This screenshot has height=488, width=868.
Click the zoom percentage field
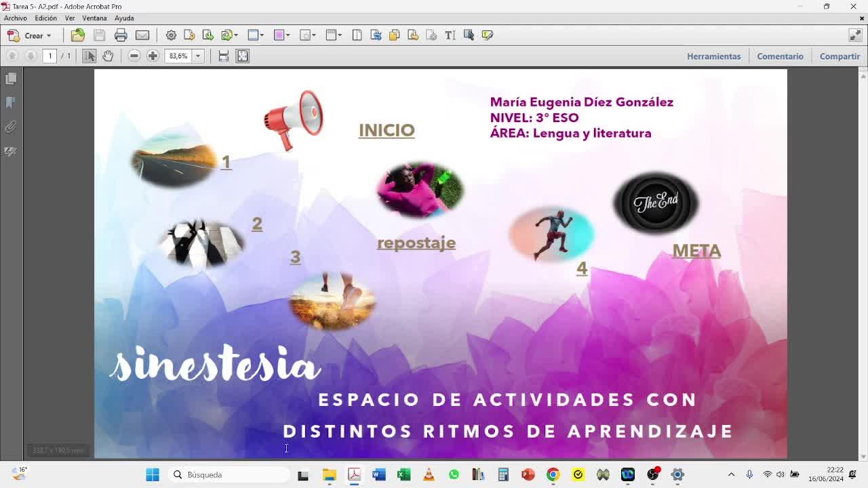(x=178, y=56)
